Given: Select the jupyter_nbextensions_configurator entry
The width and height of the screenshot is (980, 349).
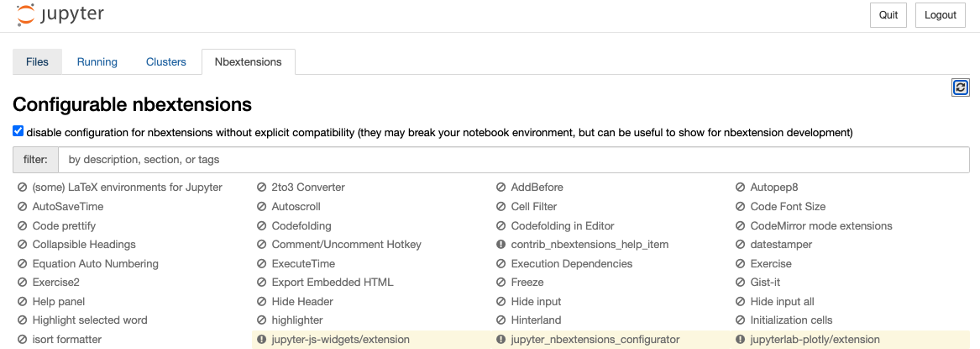Looking at the screenshot, I should click(595, 340).
